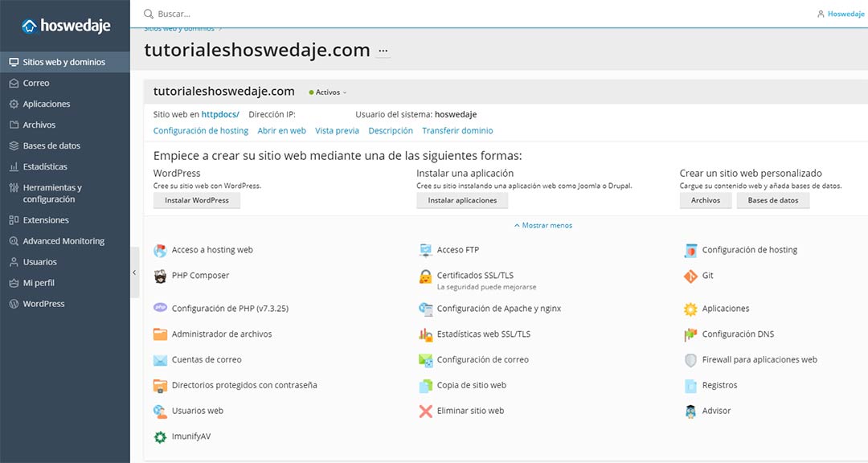Screen dimensions: 868x463
Task: Click the PHP Composer icon
Action: (160, 276)
